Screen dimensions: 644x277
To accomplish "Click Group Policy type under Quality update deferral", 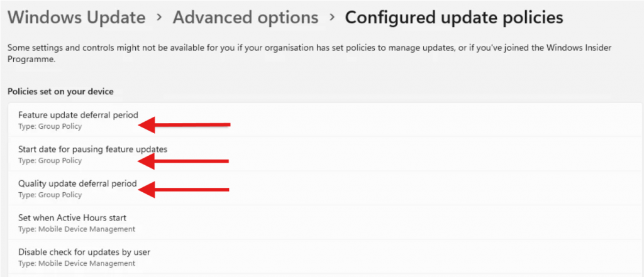I will coord(50,195).
